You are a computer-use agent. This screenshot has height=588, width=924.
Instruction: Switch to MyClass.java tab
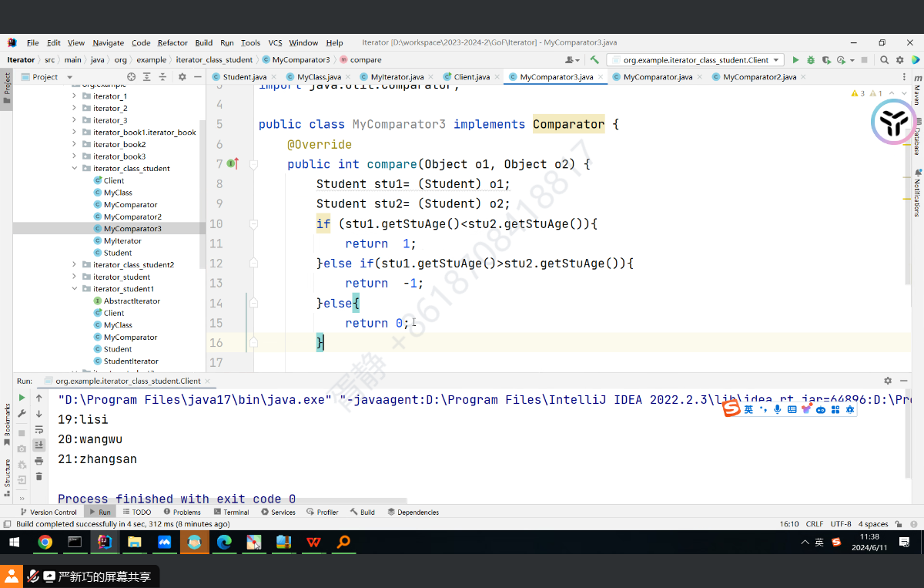(319, 76)
